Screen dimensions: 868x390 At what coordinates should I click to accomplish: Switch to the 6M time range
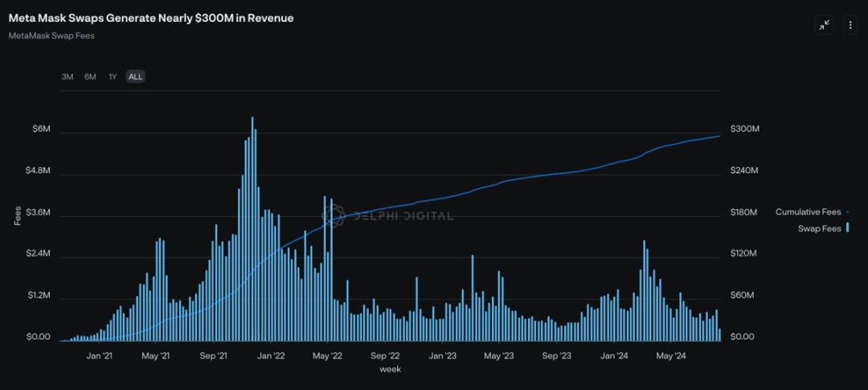click(90, 76)
